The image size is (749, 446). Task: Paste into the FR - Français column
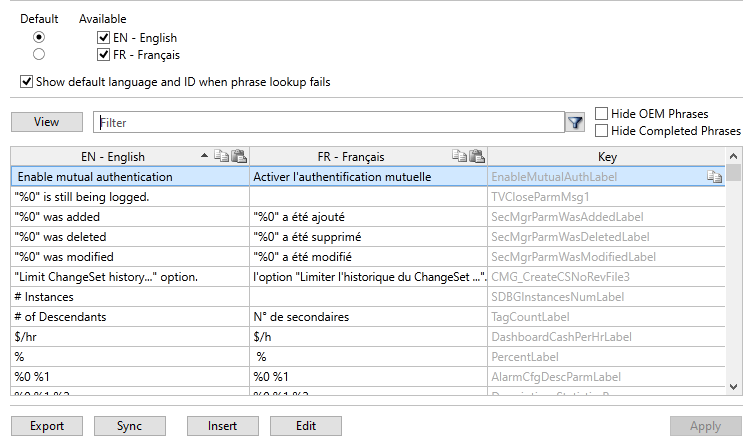coord(476,156)
